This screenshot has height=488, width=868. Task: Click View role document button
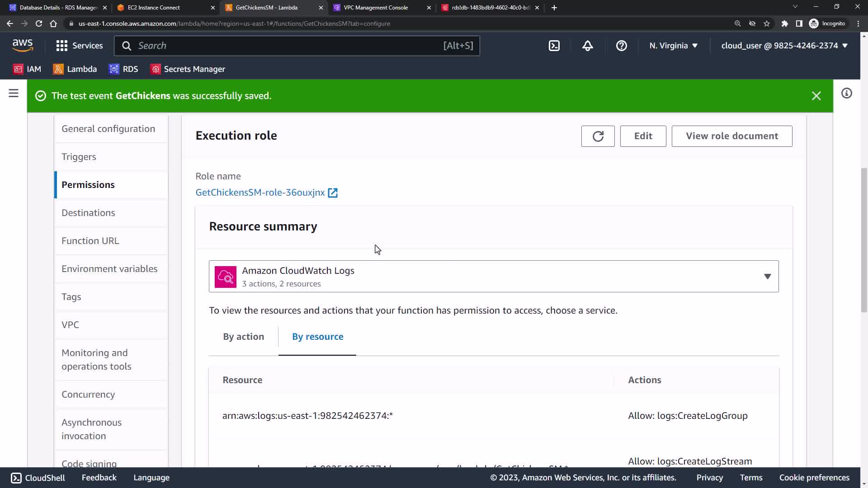[731, 136]
